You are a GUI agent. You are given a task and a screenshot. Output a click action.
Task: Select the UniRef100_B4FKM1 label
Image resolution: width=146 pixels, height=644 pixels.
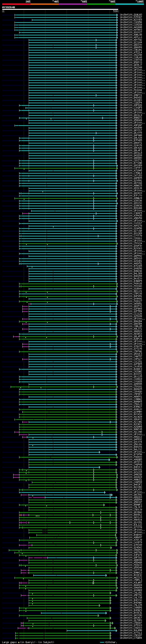(131, 296)
